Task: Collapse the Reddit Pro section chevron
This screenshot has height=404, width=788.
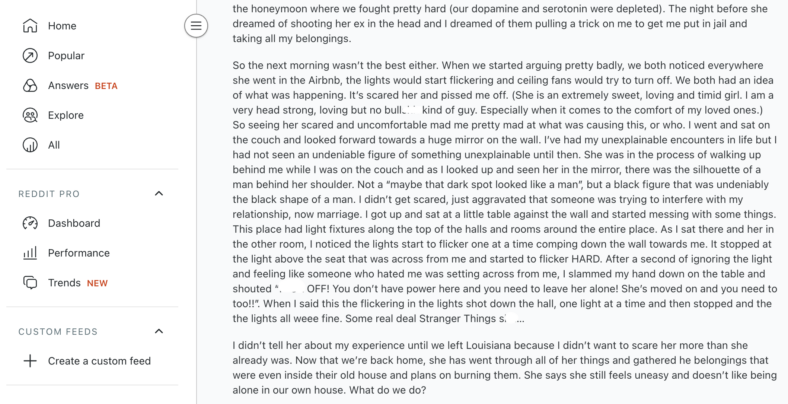Action: pos(159,193)
